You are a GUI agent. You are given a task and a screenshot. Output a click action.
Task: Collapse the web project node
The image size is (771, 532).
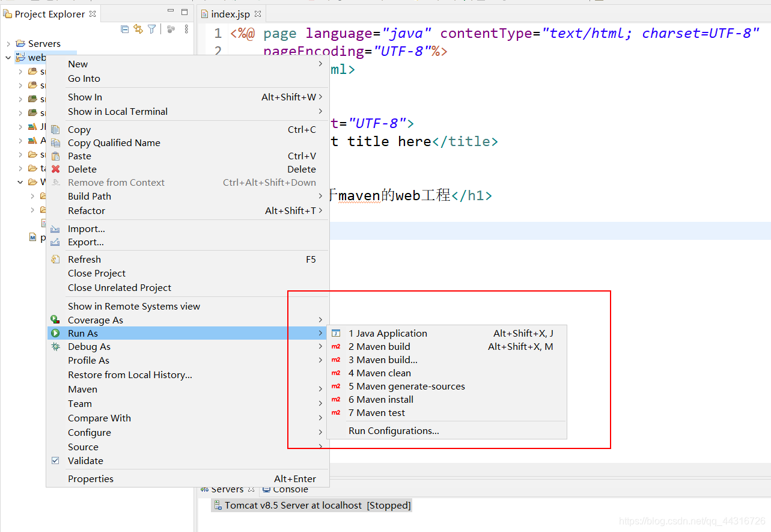tap(8, 58)
